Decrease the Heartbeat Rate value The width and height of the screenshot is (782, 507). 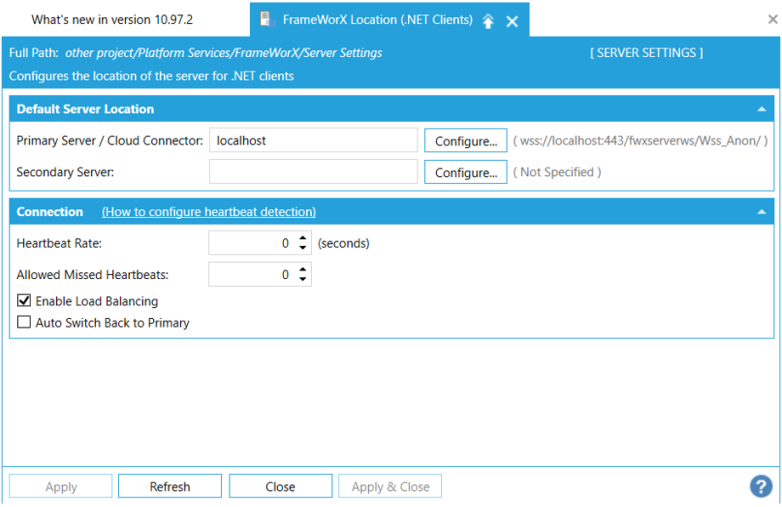point(303,248)
